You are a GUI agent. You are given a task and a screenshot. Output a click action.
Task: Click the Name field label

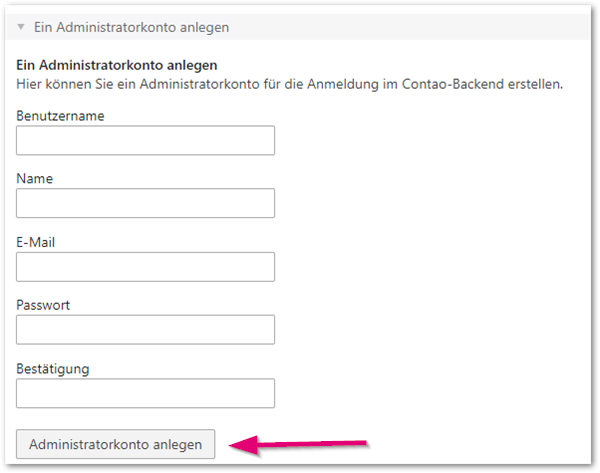coord(35,178)
